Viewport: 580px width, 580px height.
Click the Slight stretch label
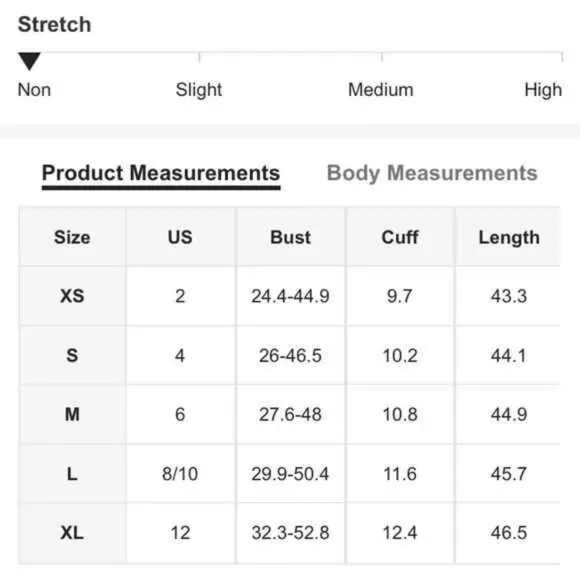(199, 90)
